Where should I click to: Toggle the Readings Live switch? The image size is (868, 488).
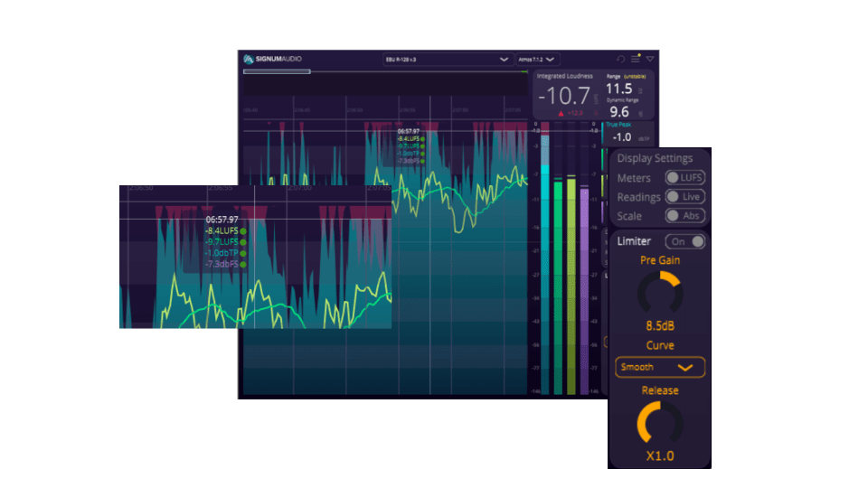pyautogui.click(x=684, y=196)
